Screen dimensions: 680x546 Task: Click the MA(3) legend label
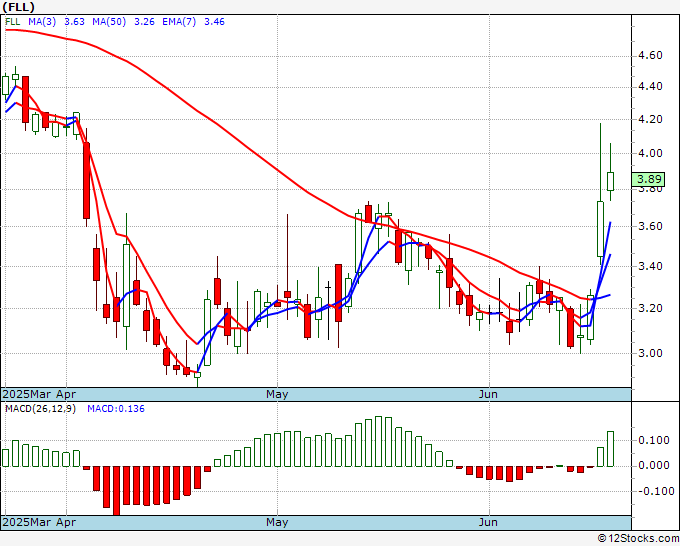pos(42,22)
